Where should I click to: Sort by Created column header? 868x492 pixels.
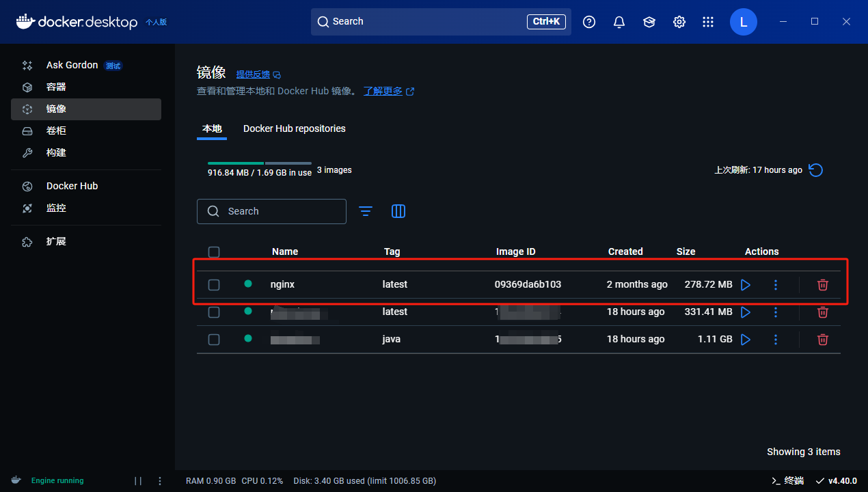[x=625, y=251]
